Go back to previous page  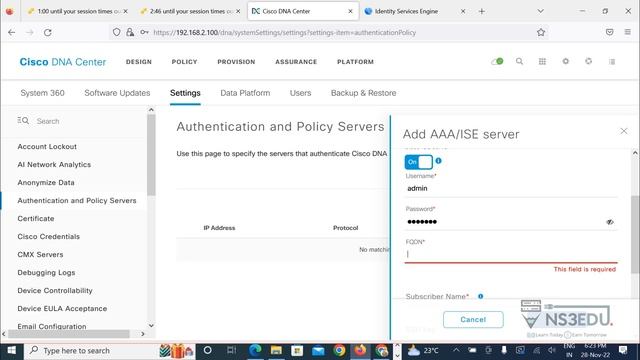point(11,32)
